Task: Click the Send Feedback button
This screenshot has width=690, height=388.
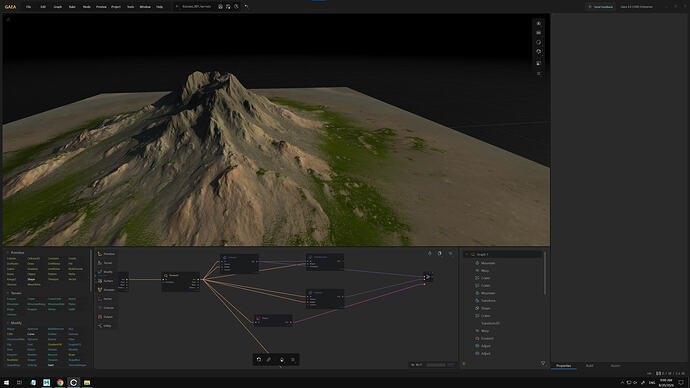Action: click(x=601, y=7)
